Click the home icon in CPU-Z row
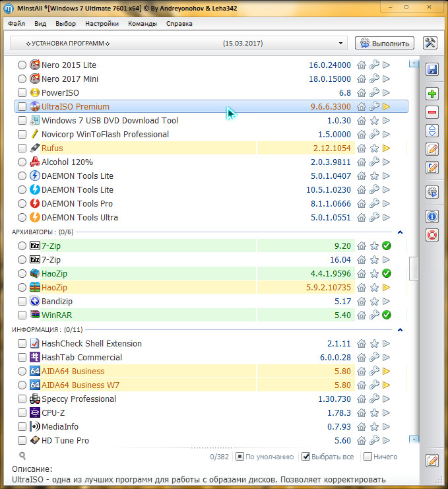This screenshot has height=489, width=448. coord(362,413)
